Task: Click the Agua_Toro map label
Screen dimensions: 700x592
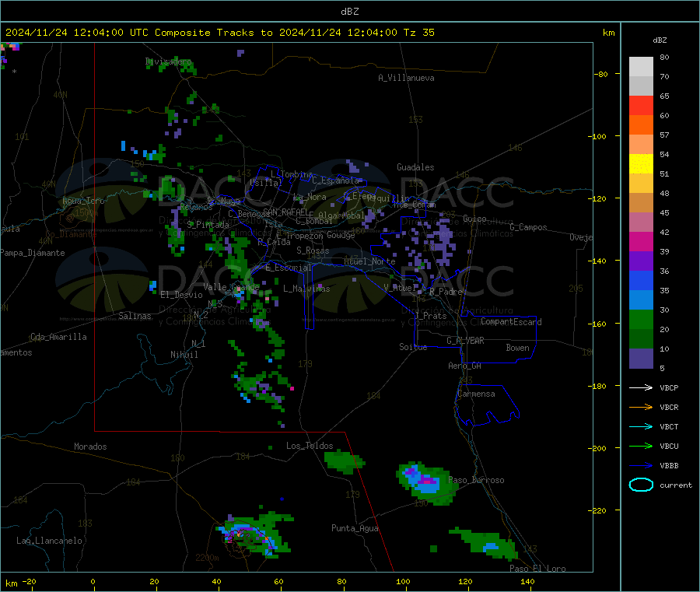Action: (83, 201)
